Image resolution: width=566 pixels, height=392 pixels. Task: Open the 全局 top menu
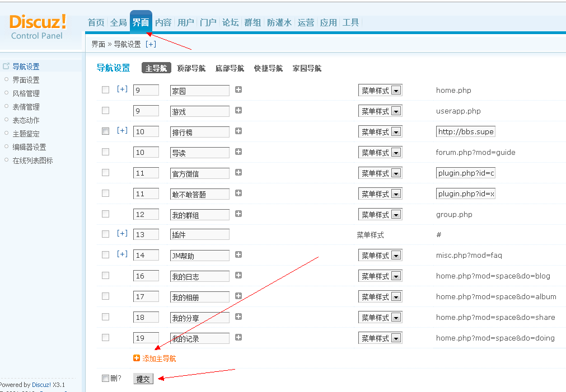118,22
